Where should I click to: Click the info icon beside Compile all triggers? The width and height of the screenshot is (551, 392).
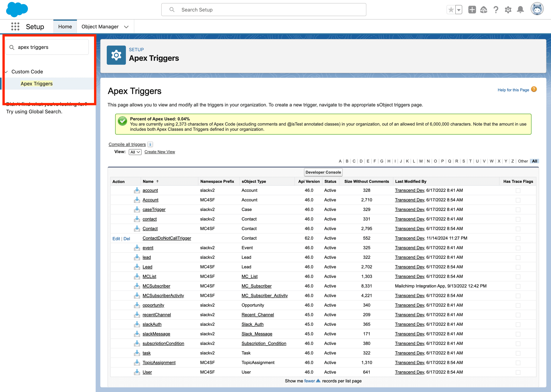point(150,144)
